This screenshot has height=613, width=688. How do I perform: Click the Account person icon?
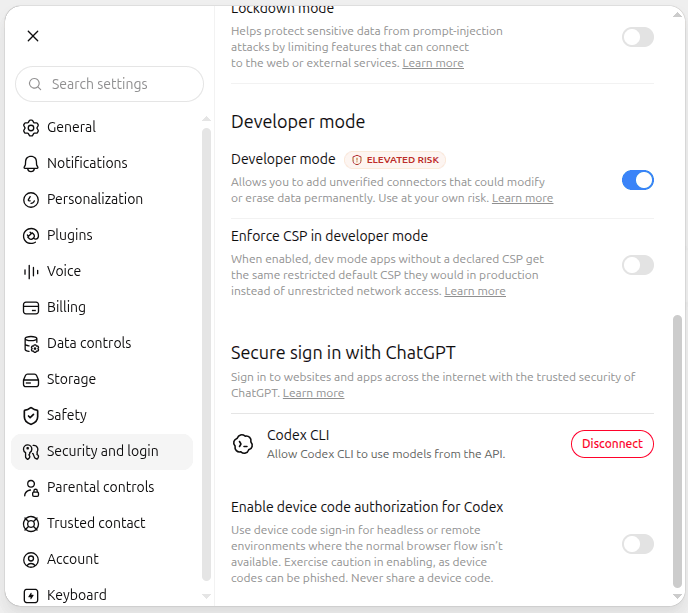[x=31, y=559]
